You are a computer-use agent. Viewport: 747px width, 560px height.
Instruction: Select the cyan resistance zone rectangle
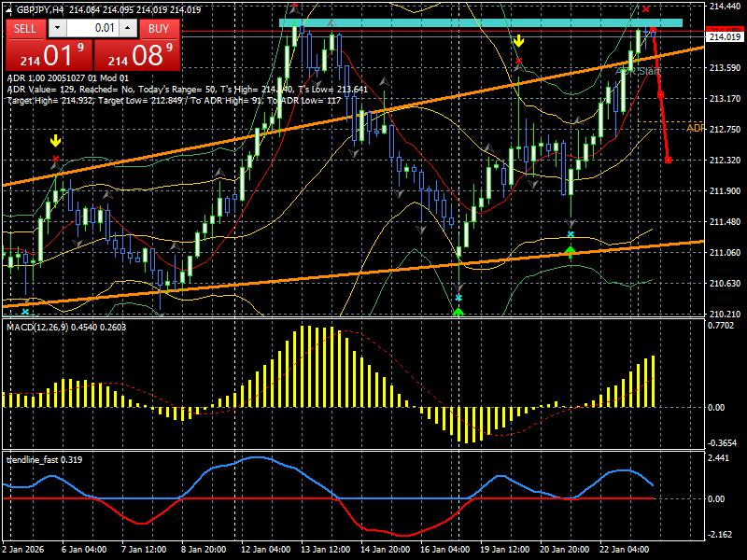[x=481, y=22]
